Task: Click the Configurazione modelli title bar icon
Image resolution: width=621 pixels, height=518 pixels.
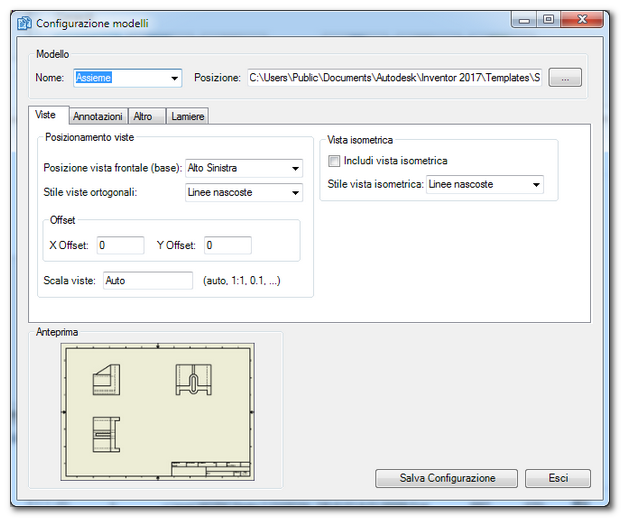Action: point(24,23)
